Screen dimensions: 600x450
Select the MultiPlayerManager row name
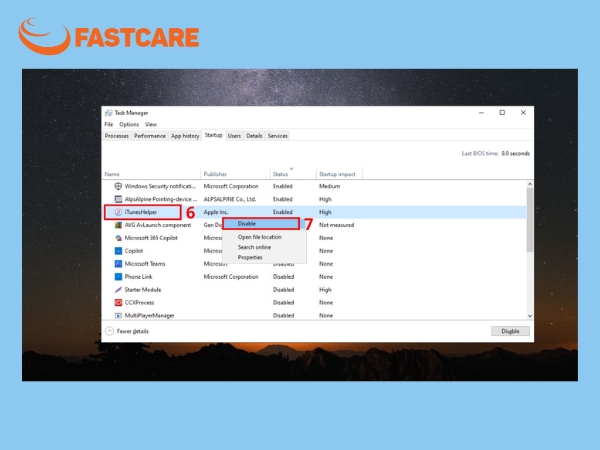click(x=149, y=315)
